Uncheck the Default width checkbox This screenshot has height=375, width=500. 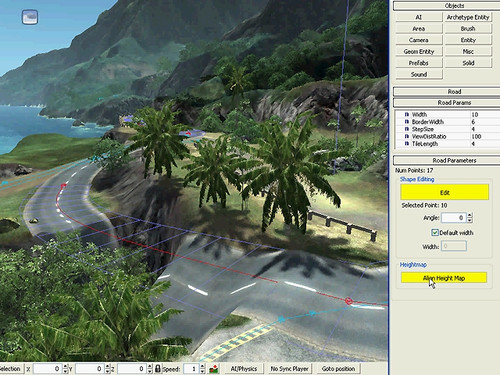435,232
